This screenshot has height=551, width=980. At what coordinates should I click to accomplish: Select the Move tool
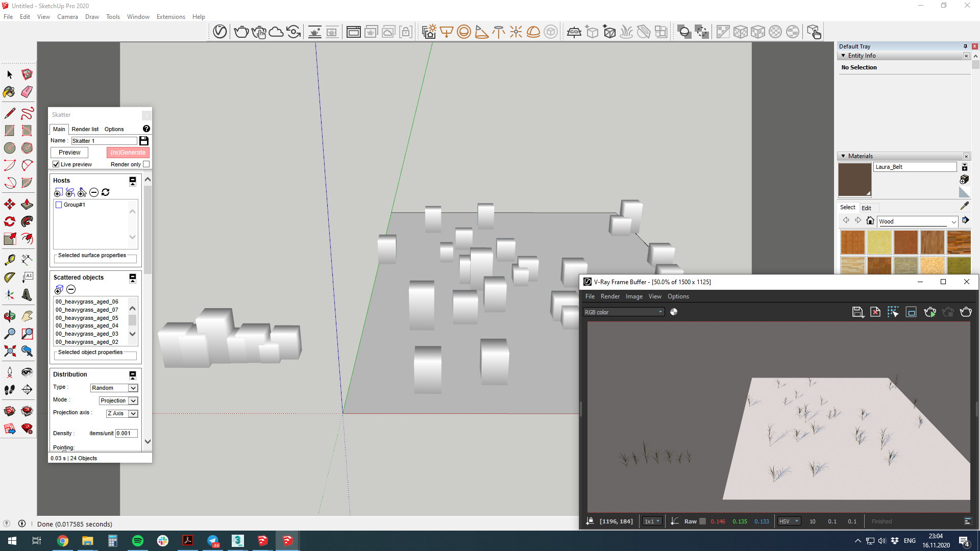[10, 205]
